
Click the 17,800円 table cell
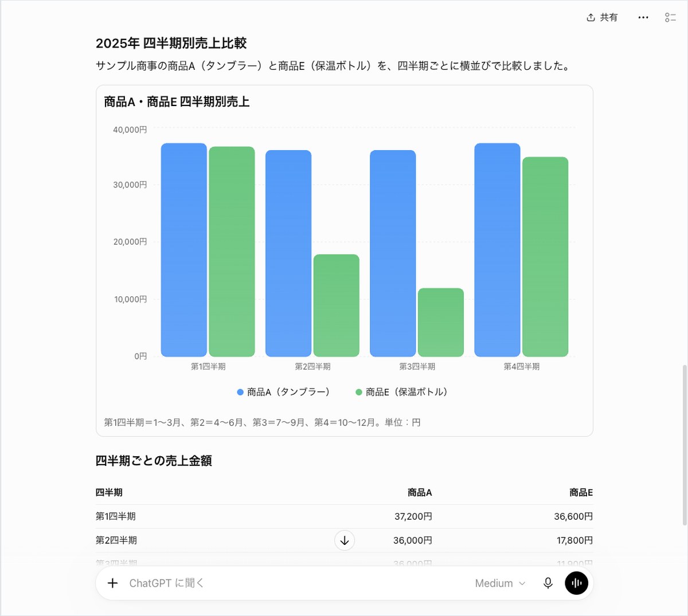tap(574, 540)
